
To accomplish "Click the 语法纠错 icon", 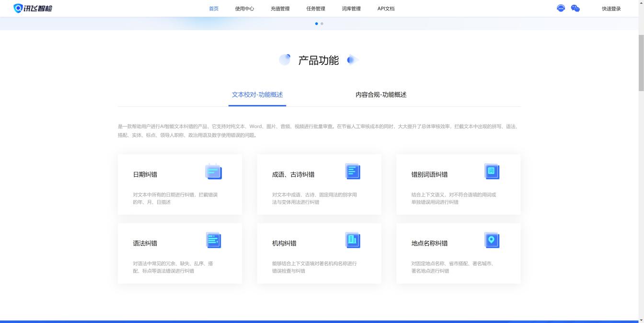I will (214, 240).
